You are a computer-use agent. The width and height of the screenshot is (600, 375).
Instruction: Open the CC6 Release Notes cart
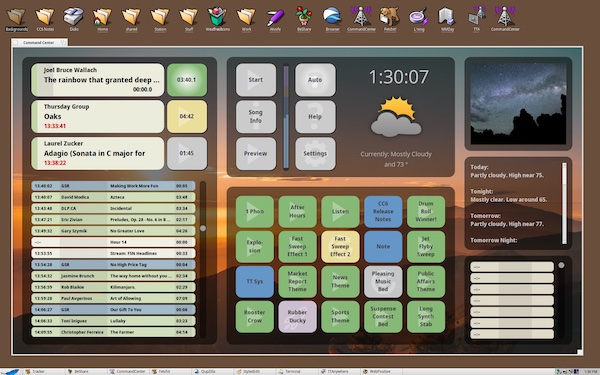pyautogui.click(x=383, y=212)
